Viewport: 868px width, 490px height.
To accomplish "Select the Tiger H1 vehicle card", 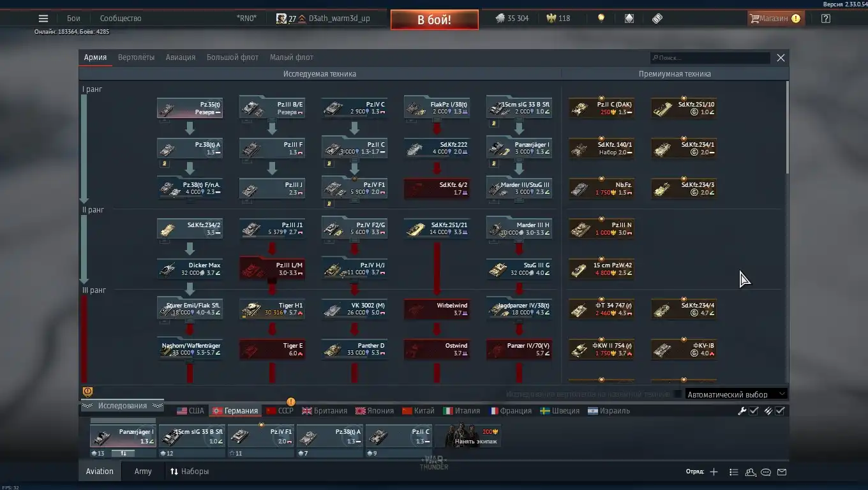I will click(272, 309).
